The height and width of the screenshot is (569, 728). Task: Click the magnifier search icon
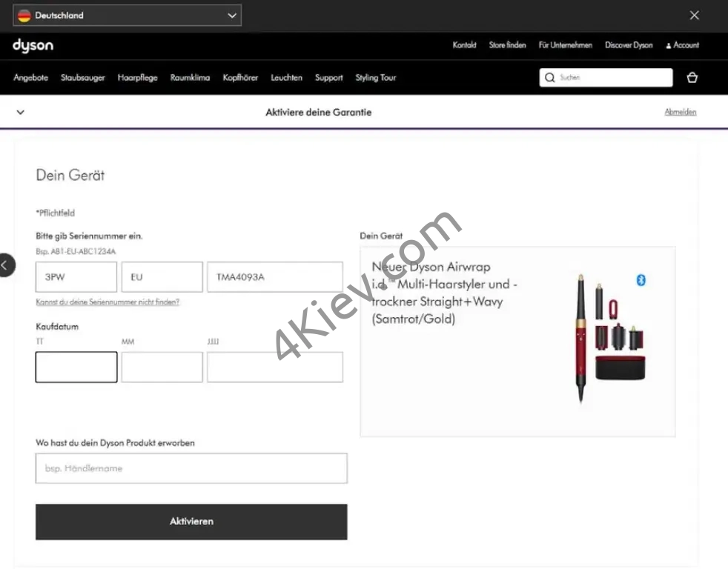550,78
